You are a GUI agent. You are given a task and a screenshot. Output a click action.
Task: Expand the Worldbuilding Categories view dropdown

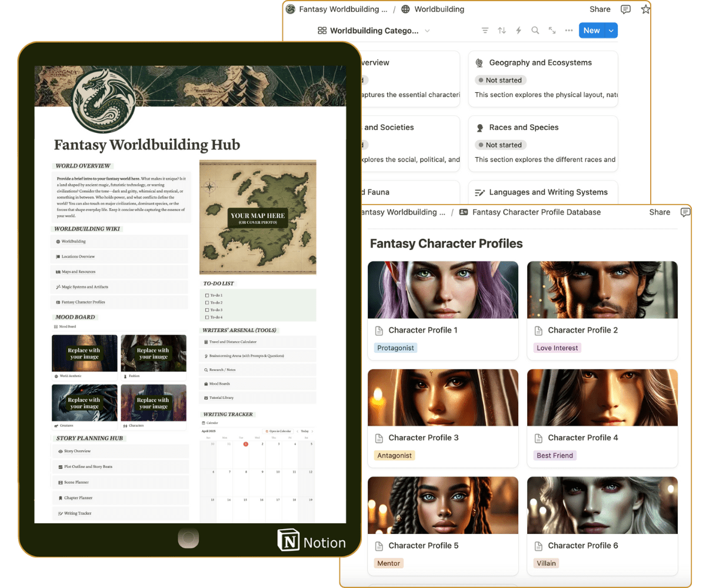click(x=427, y=31)
